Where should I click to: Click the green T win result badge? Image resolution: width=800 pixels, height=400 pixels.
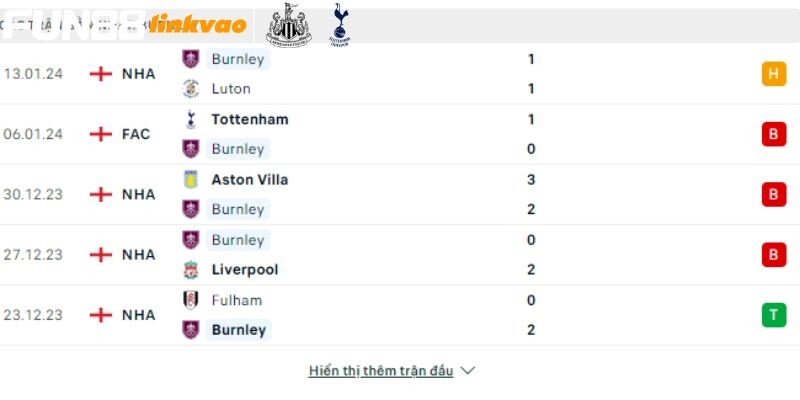(x=774, y=315)
